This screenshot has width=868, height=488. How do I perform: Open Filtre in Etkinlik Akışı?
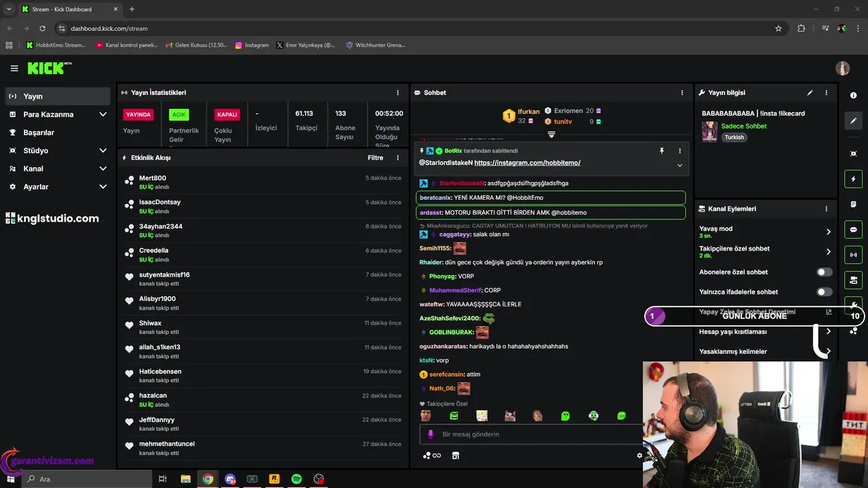tap(376, 158)
